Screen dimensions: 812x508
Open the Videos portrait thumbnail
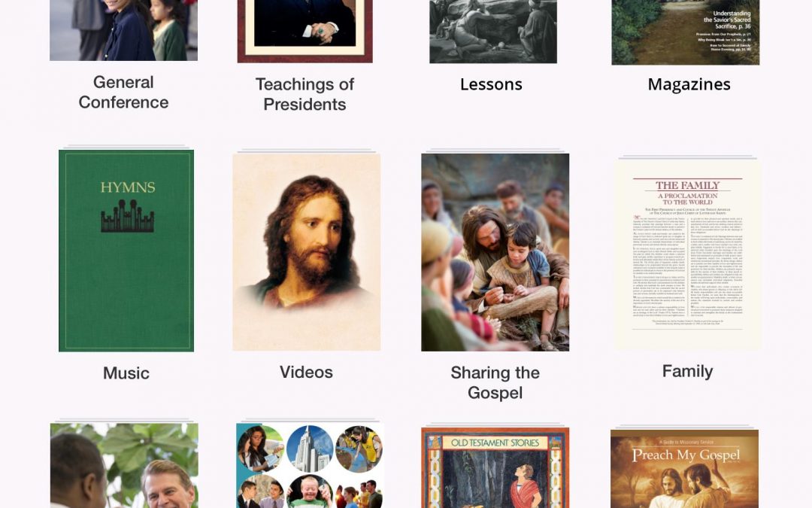point(307,252)
